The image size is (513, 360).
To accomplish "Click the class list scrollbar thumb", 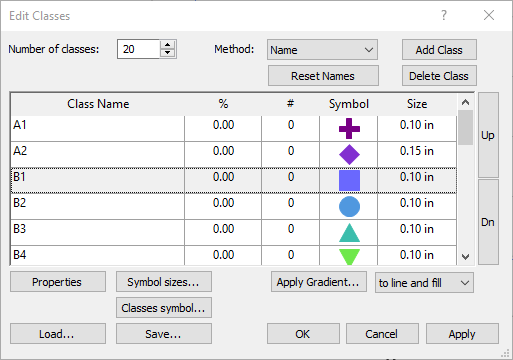I will point(465,128).
